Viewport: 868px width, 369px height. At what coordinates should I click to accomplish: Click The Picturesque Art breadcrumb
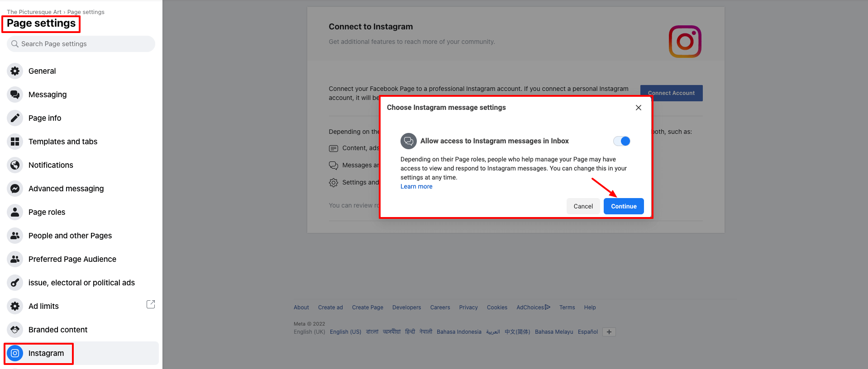pos(34,12)
